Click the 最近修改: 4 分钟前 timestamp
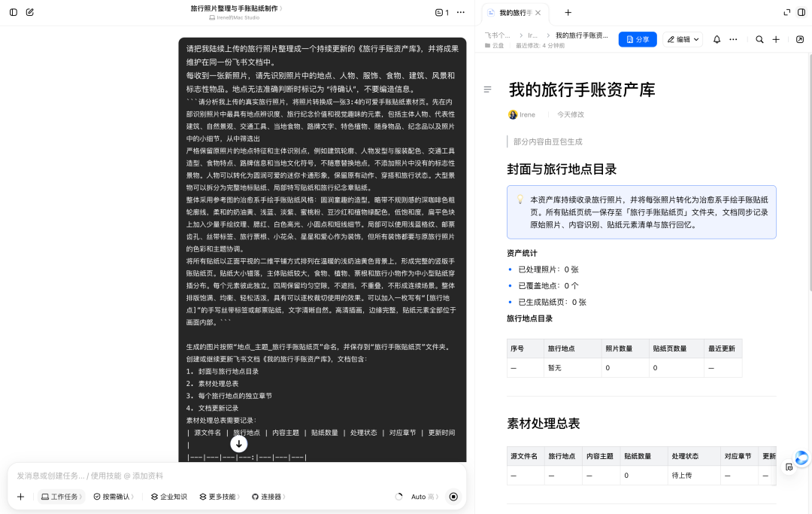The image size is (812, 514). click(540, 46)
